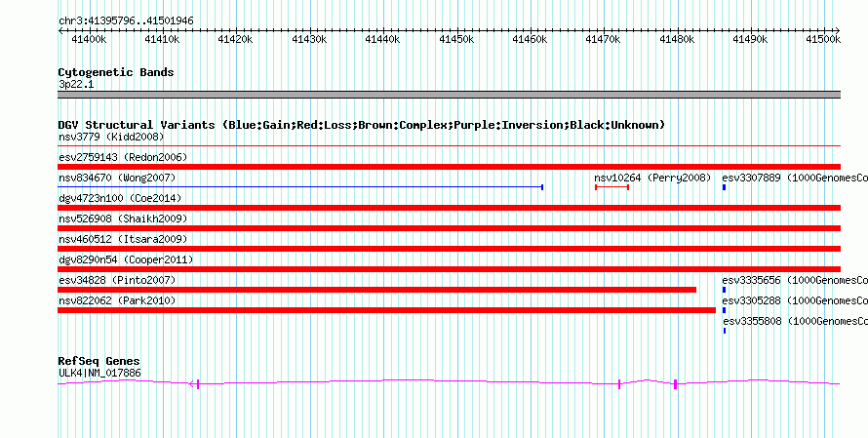Click the ULK4 exon mark near 41472k
Viewport: 868px width, 438px height.
pyautogui.click(x=619, y=384)
